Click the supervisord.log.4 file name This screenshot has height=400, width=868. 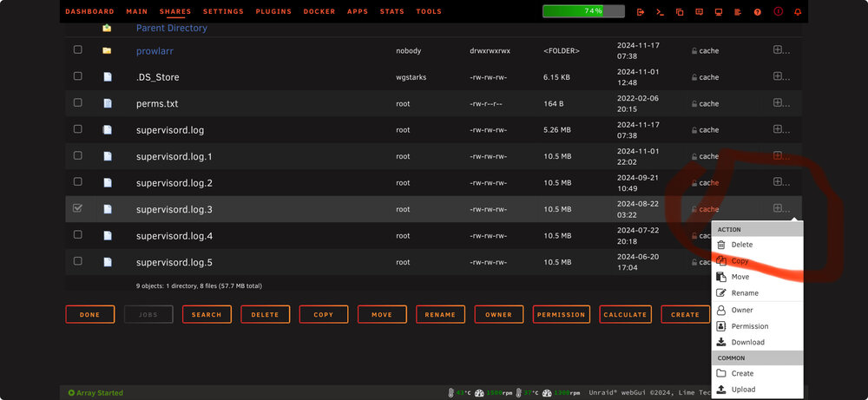pyautogui.click(x=174, y=236)
